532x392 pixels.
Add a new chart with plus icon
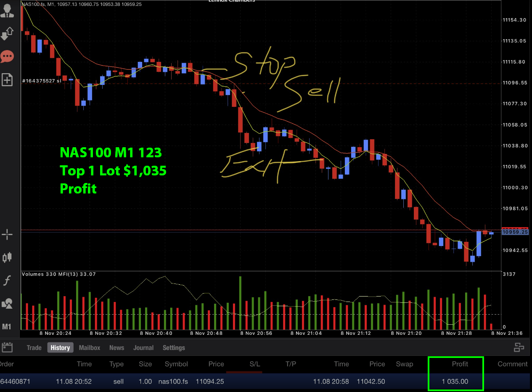(7, 79)
